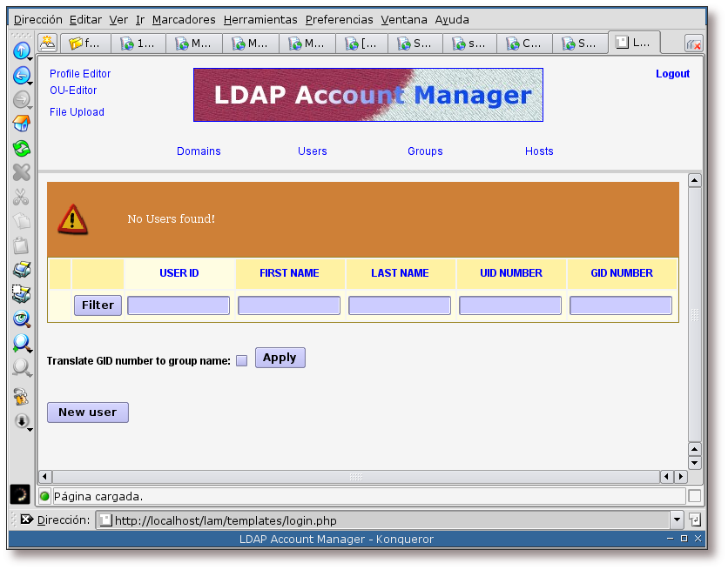This screenshot has height=570, width=728.
Task: Click the Zoom in magnifier icon
Action: 21,343
